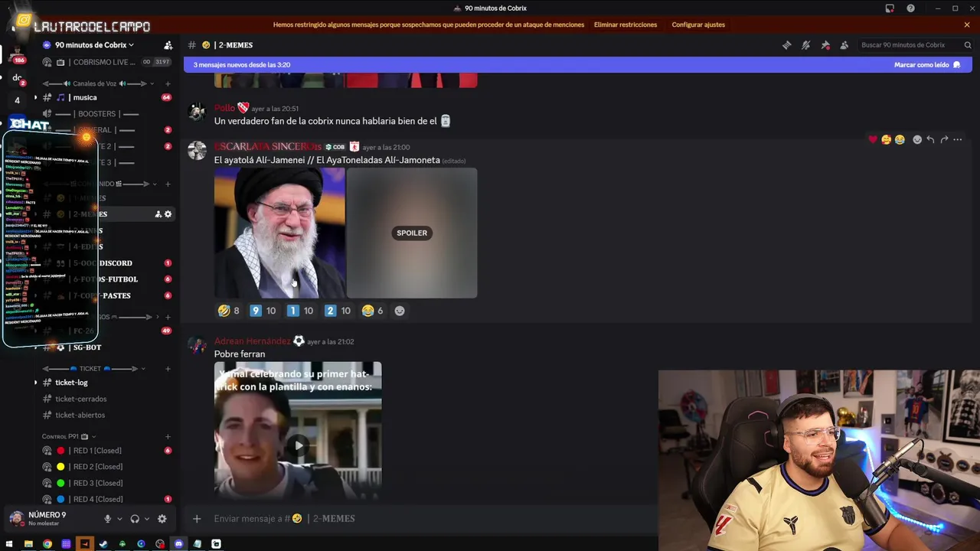Click the plus attach button in message bar

(x=197, y=519)
